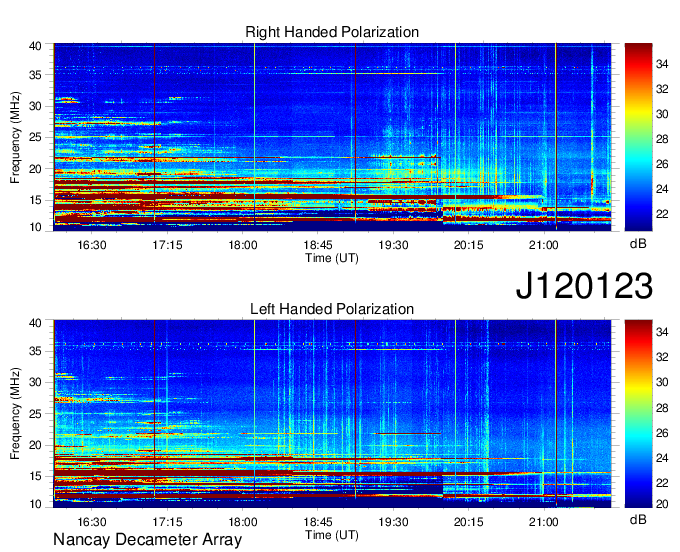This screenshot has height=552, width=680.
Task: Click 35 MHz tick of Right Handed plot
Action: tap(35, 75)
